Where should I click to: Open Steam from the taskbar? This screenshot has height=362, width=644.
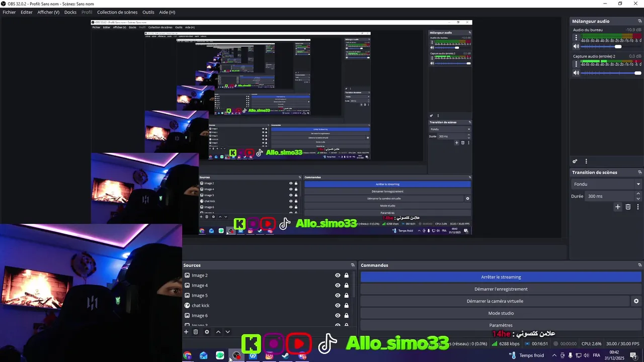[285, 355]
